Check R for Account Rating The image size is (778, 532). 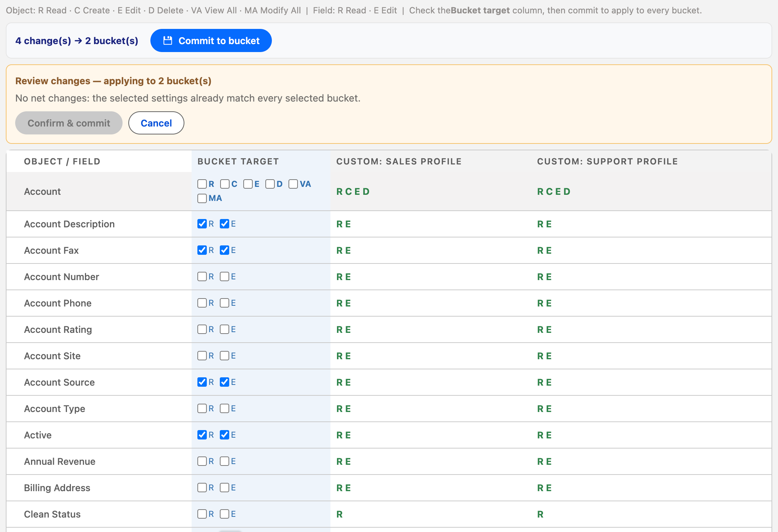click(202, 329)
